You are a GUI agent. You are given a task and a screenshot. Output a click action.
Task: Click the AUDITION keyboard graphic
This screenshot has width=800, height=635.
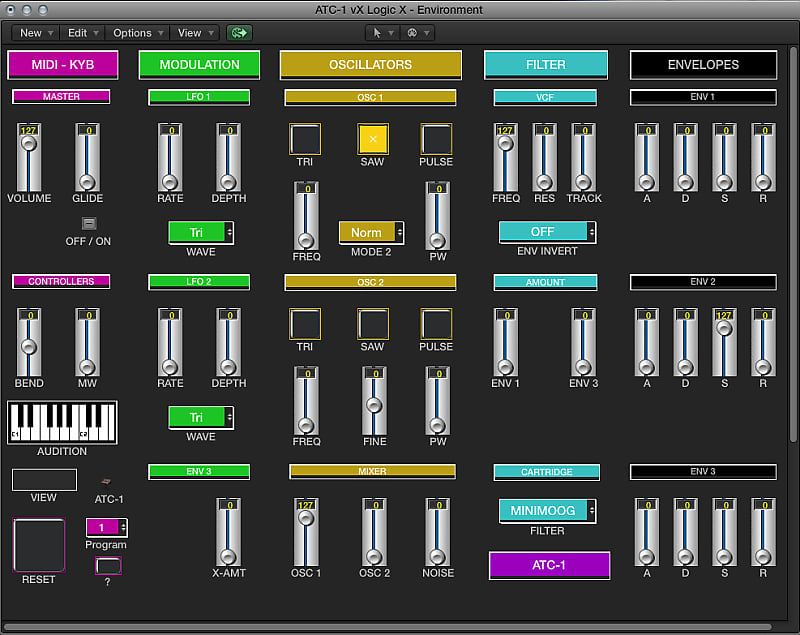[61, 420]
